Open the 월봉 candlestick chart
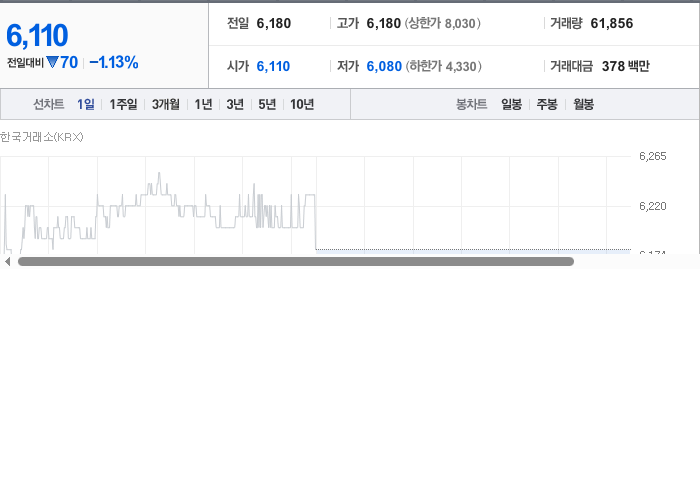This screenshot has width=700, height=490. coord(583,104)
